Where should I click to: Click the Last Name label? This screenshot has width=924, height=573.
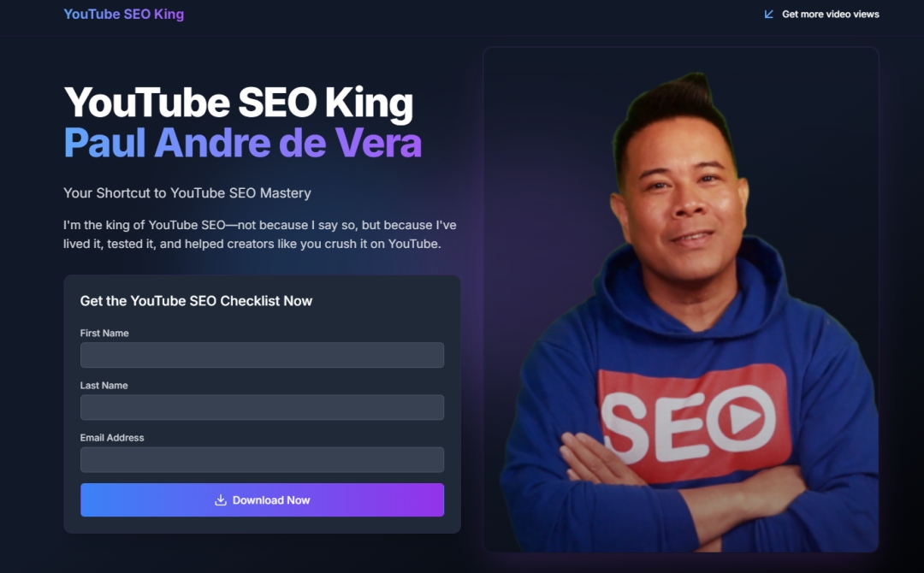point(104,385)
